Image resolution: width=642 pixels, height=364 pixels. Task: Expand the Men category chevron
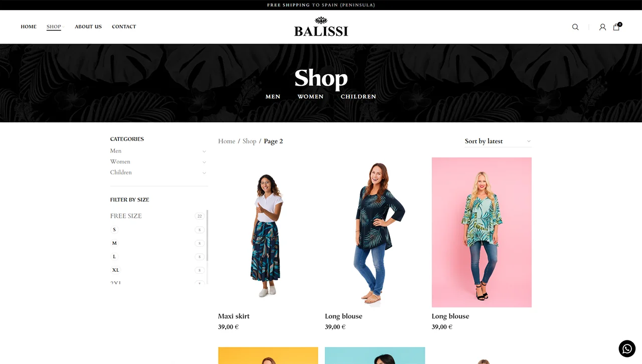click(204, 151)
